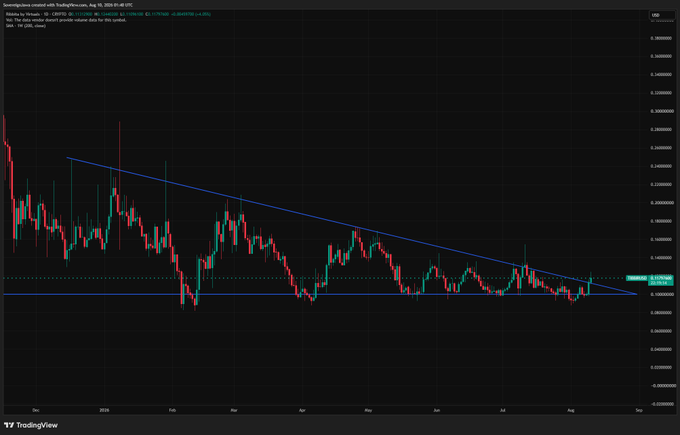Click the 0.06000000 price axis label

pos(661,331)
